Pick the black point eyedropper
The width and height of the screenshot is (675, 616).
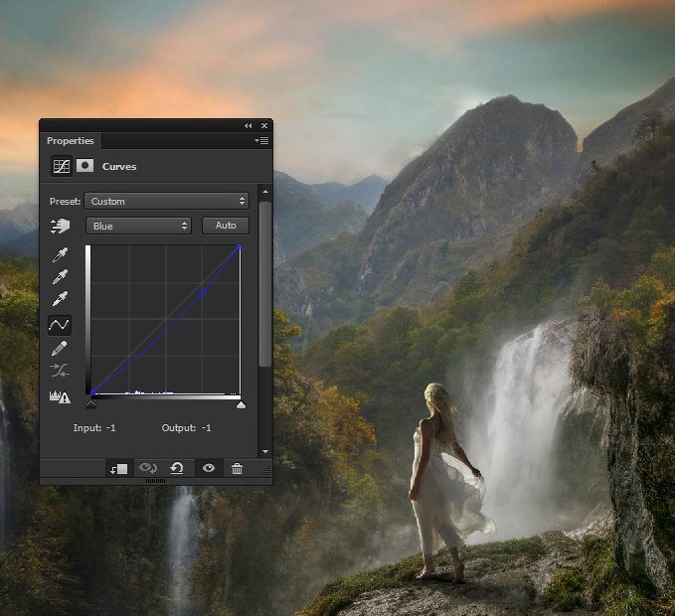coord(60,256)
